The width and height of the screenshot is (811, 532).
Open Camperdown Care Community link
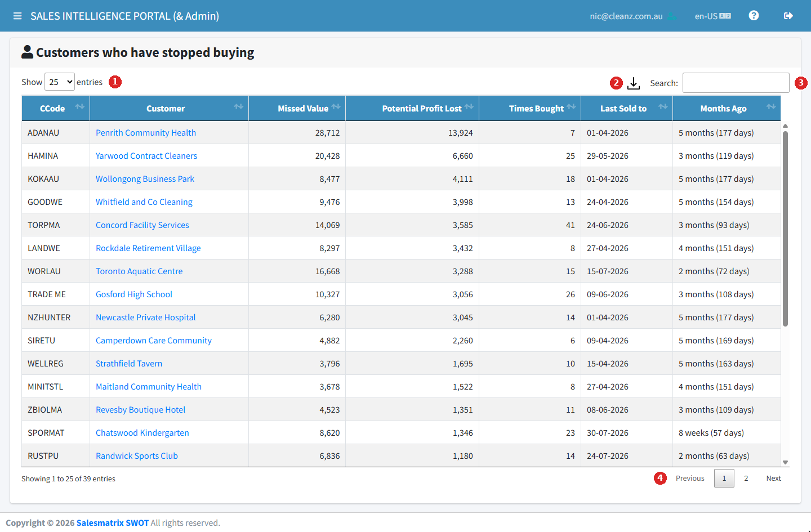point(154,341)
